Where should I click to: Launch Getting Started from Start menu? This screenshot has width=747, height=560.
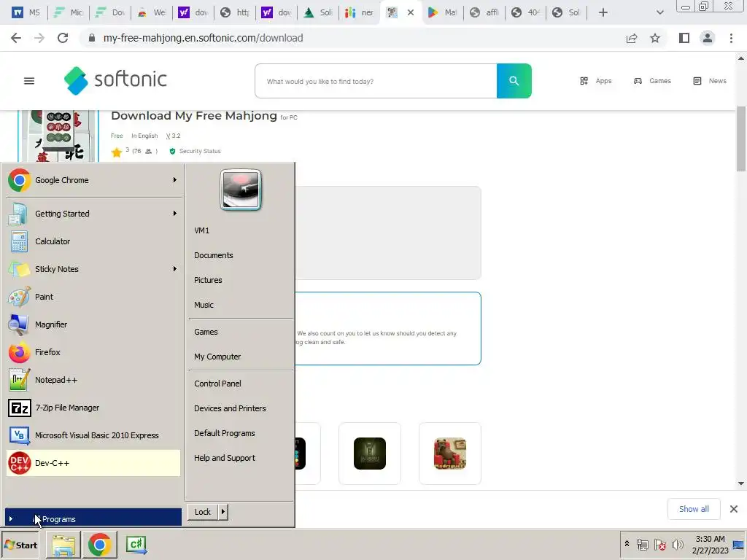(93, 214)
